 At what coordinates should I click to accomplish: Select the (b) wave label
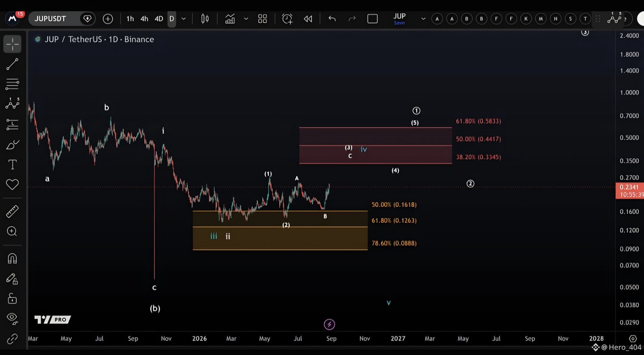155,308
